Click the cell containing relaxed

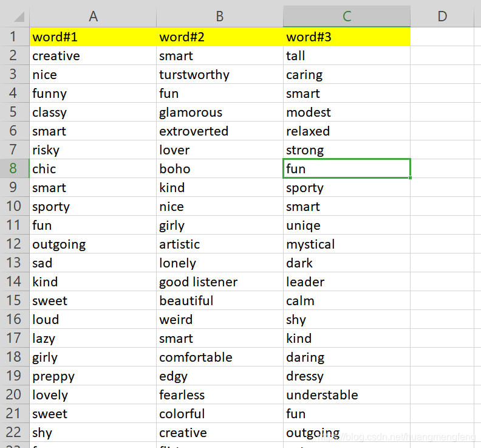[x=347, y=131]
